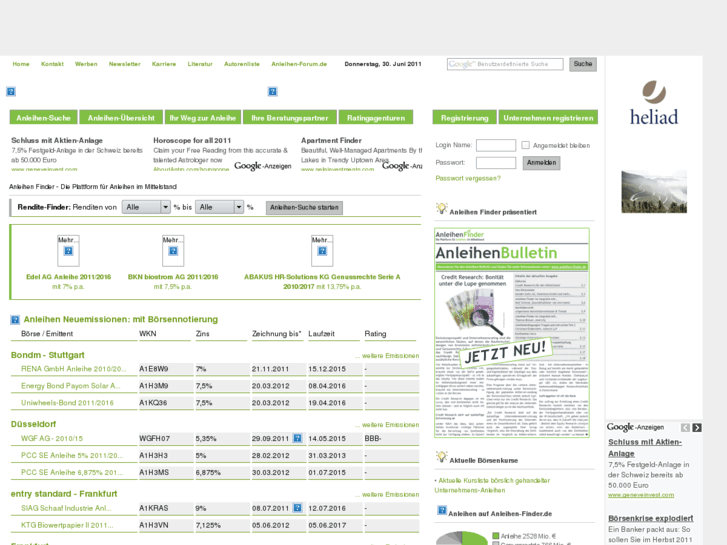The width and height of the screenshot is (727, 545).
Task: Click weitere Emissionen for Düsseldorf
Action: [390, 425]
